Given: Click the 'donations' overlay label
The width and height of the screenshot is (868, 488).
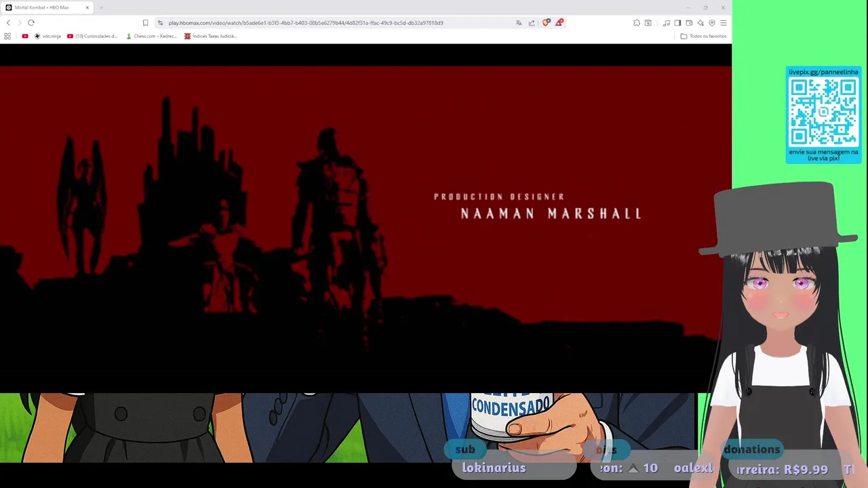Looking at the screenshot, I should coord(751,449).
